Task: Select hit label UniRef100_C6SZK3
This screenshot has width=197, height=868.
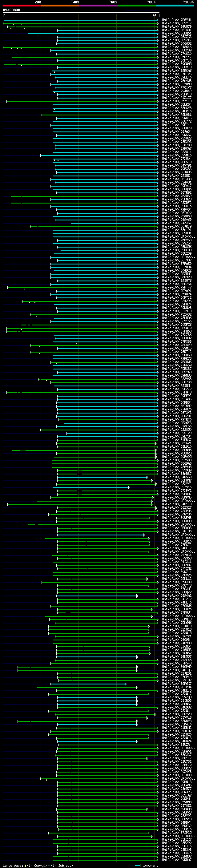Action: [x=176, y=37]
